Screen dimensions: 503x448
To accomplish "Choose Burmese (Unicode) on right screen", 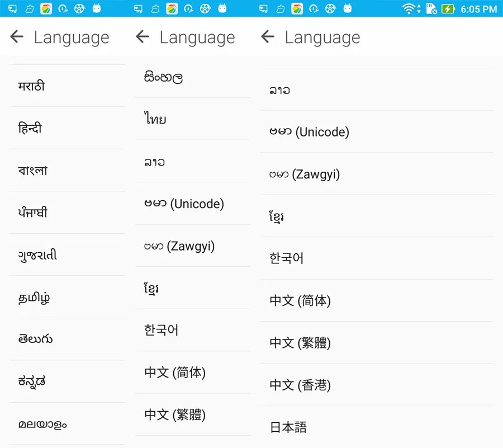I will (x=377, y=131).
